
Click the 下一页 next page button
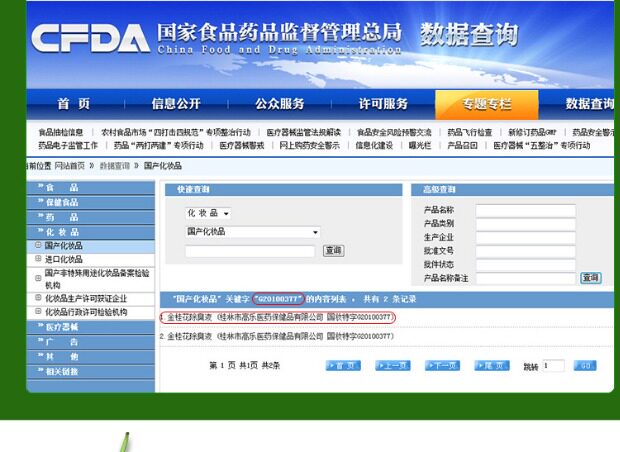click(442, 366)
